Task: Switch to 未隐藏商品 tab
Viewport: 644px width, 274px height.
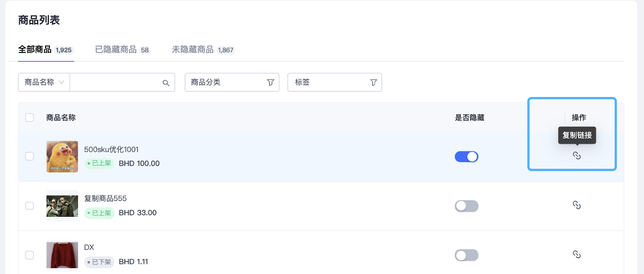Action: coord(202,50)
